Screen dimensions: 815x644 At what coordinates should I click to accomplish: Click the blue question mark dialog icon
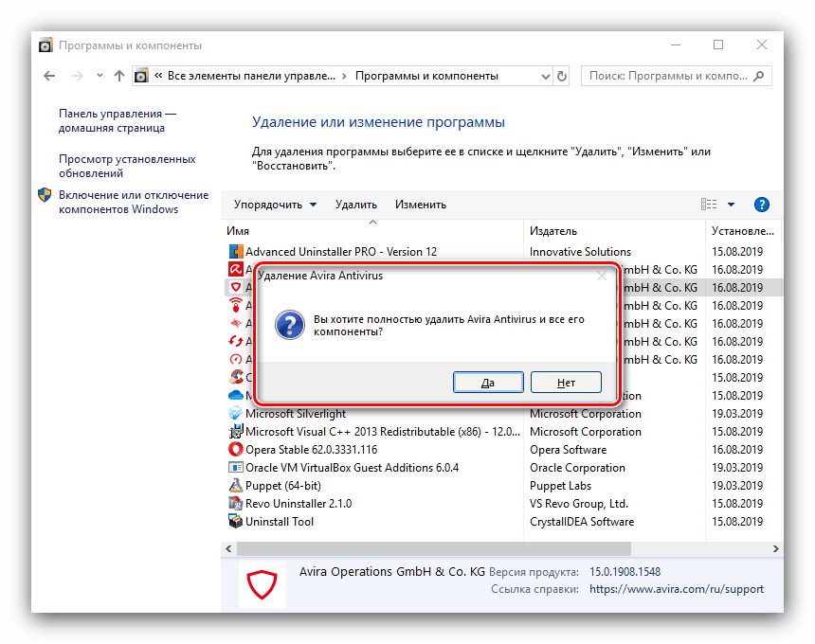pyautogui.click(x=290, y=325)
